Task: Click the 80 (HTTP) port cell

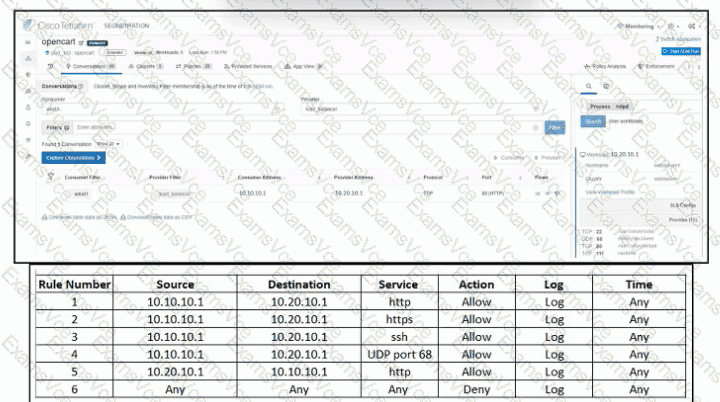Action: coord(492,193)
